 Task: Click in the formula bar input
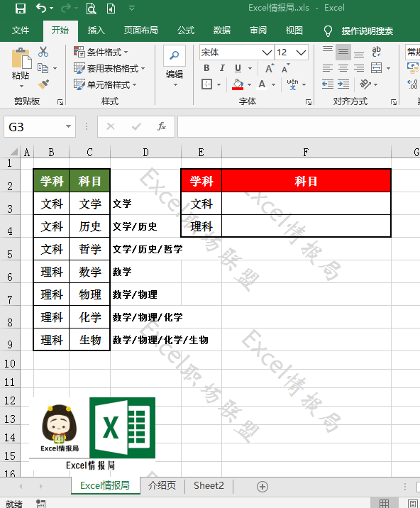coord(299,126)
